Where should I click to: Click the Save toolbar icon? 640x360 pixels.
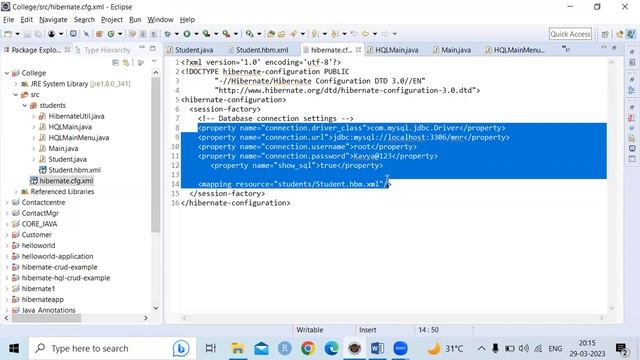click(28, 34)
